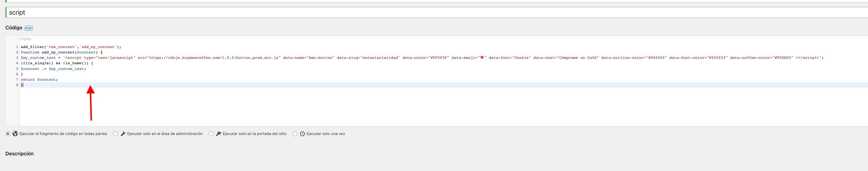
Task: Select 'Ejecutar solo una vez' radio button
Action: click(x=295, y=134)
